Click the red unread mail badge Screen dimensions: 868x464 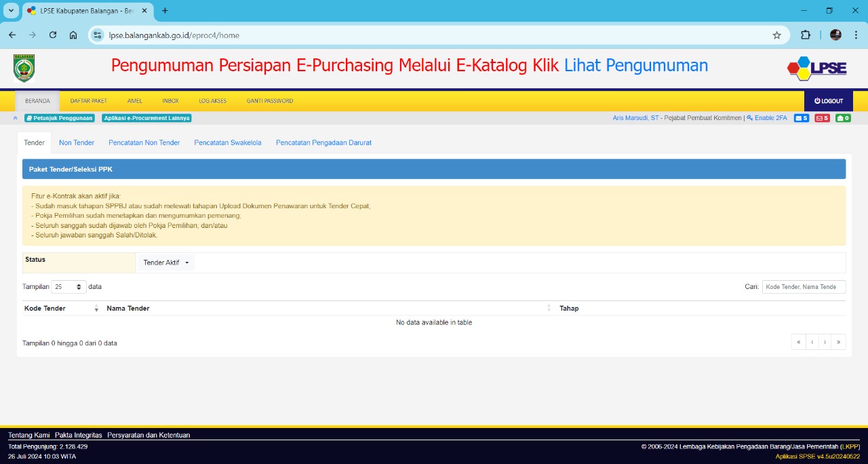[x=822, y=118]
